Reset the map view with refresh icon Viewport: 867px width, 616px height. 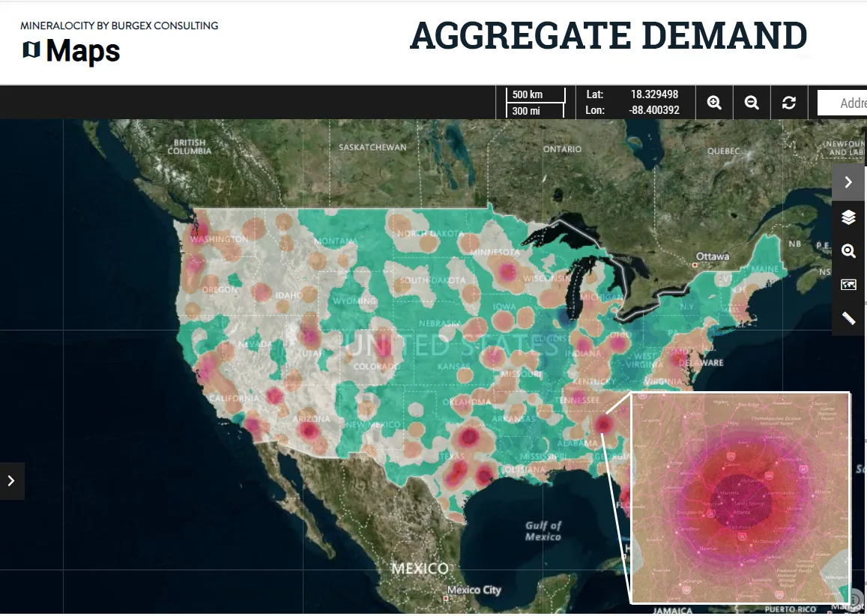coord(789,103)
